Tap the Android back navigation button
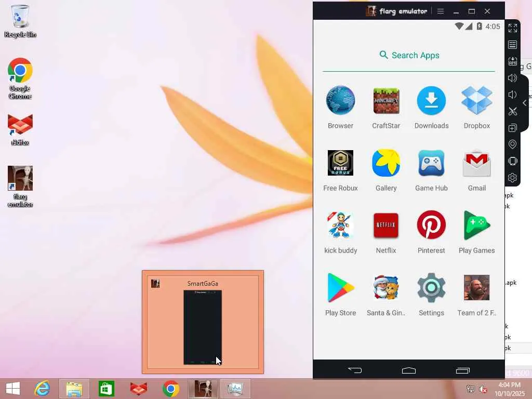 click(355, 370)
